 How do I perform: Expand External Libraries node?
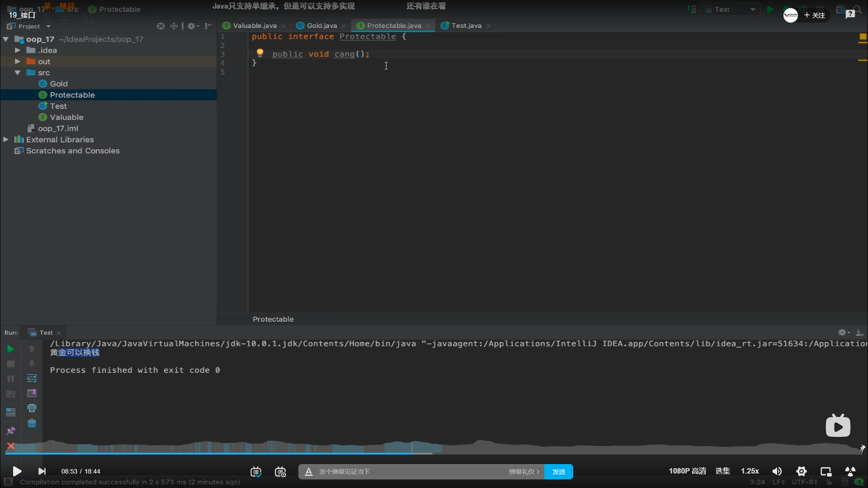tap(6, 140)
